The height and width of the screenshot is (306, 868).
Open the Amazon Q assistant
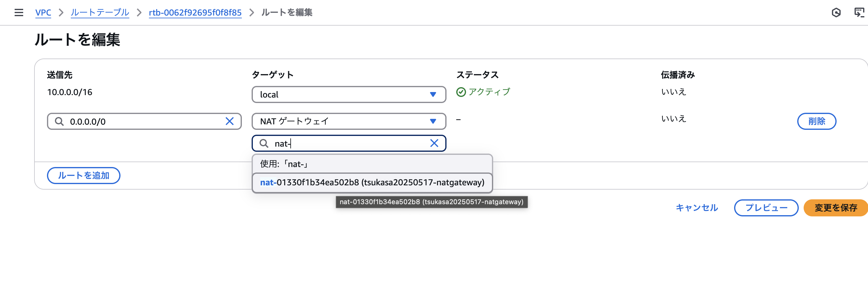click(x=837, y=12)
